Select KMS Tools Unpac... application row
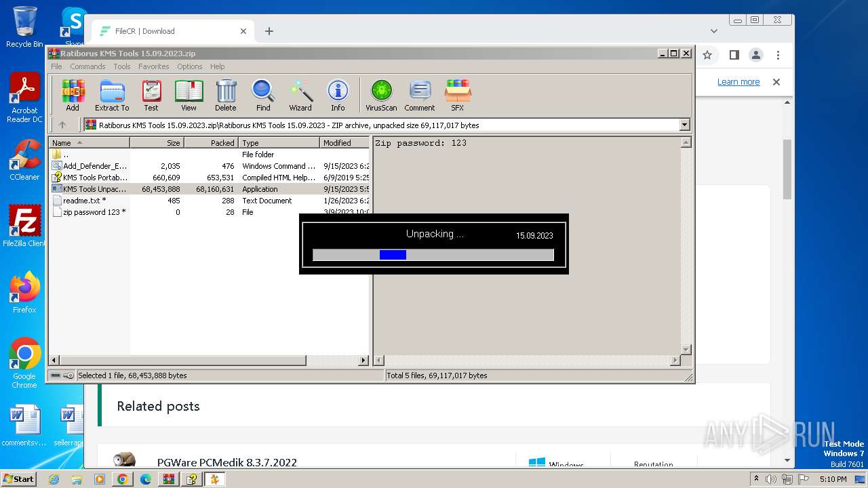This screenshot has height=488, width=868. click(209, 189)
